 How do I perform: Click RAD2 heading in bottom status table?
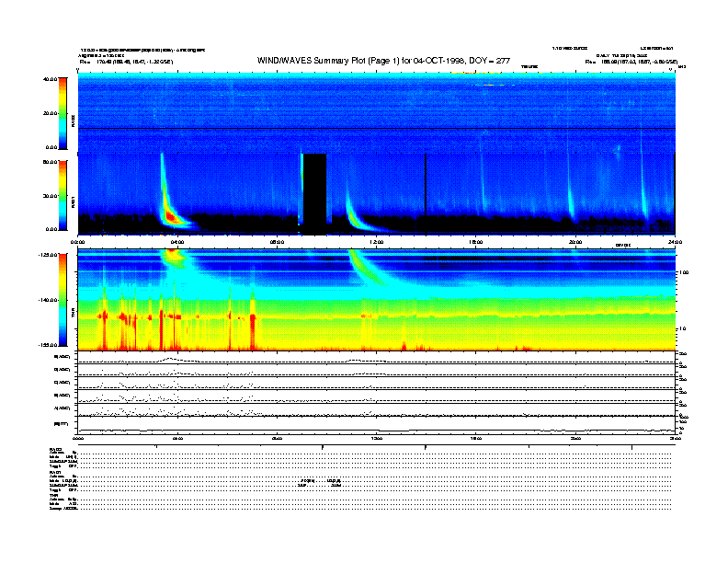56,450
